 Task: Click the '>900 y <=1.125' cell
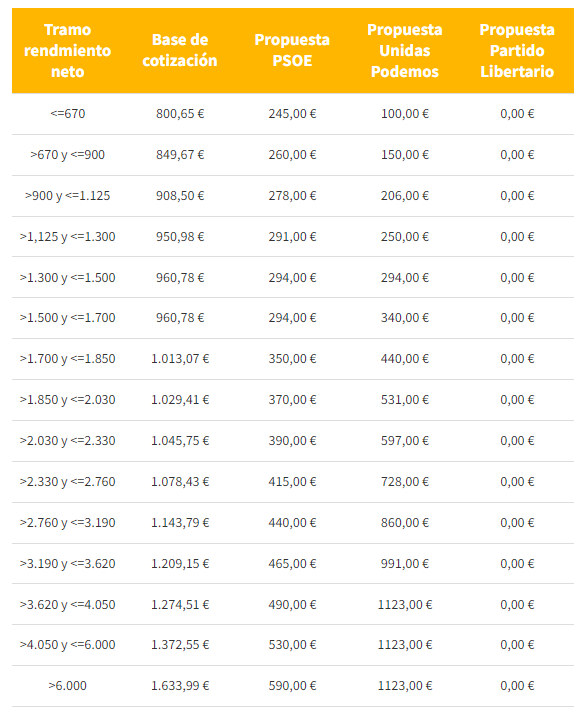(68, 196)
